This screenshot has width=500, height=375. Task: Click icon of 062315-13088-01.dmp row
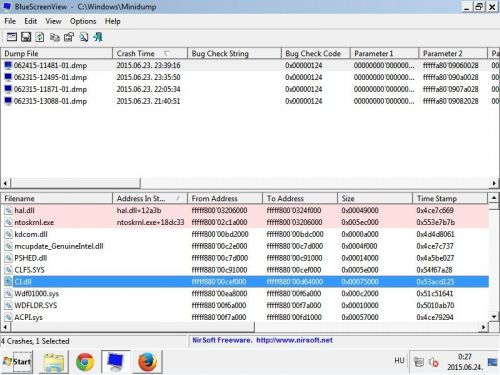click(8, 101)
